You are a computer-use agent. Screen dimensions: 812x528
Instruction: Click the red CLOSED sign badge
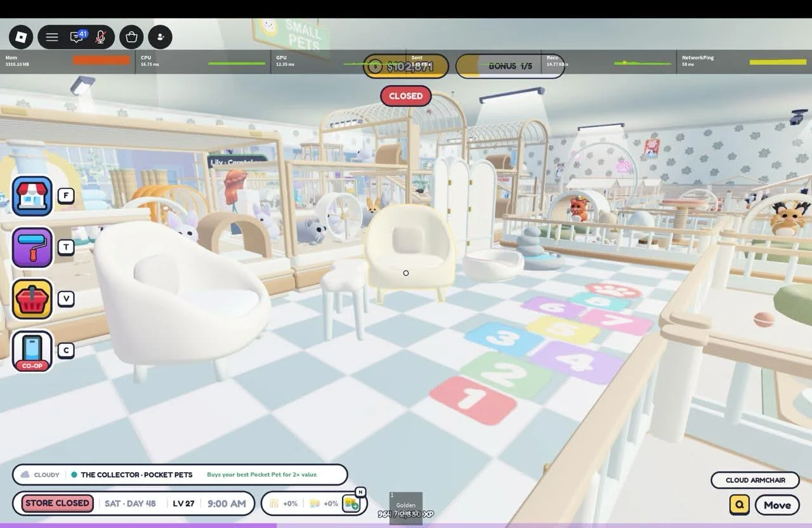pyautogui.click(x=406, y=96)
